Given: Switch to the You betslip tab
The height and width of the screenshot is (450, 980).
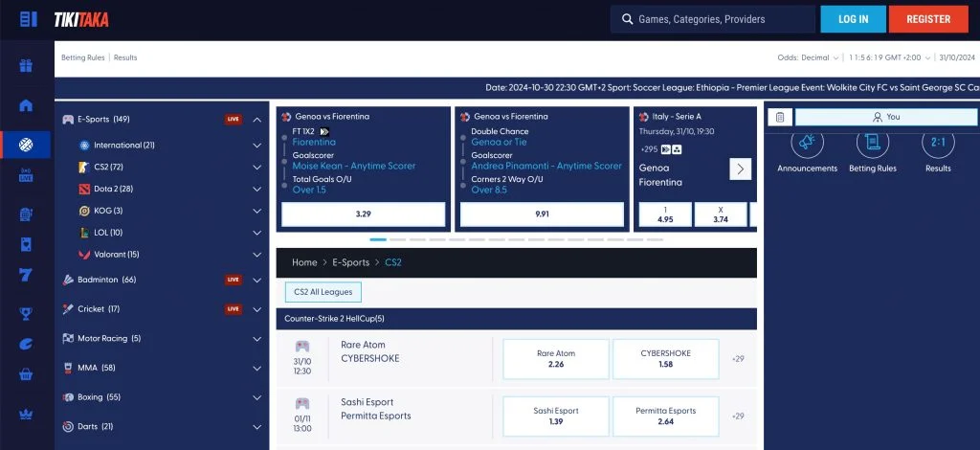Looking at the screenshot, I should tap(886, 117).
